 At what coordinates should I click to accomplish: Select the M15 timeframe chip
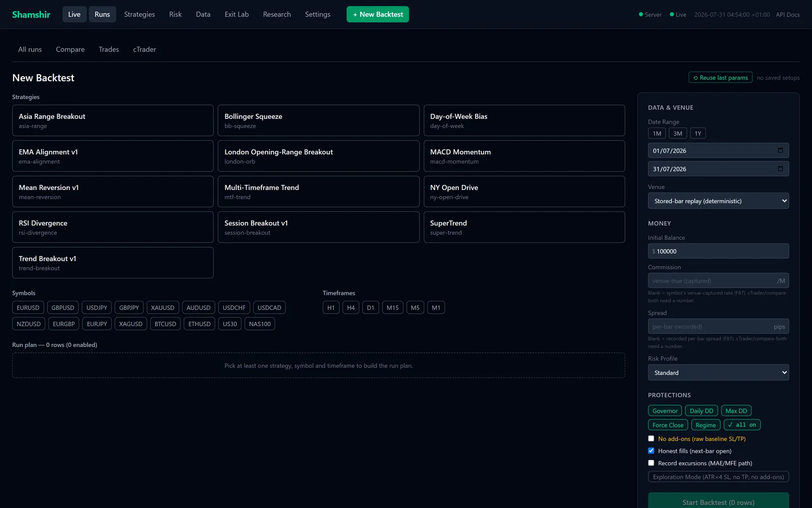tap(393, 307)
